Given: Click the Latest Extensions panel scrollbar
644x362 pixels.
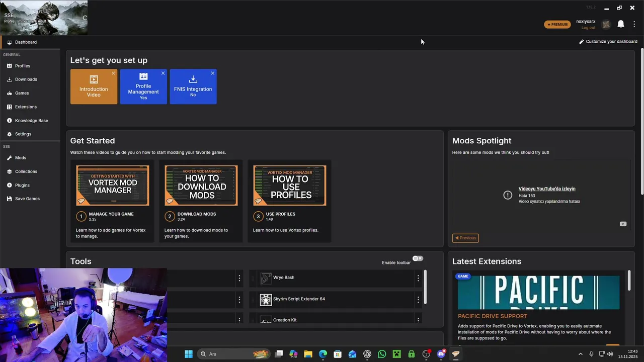Looking at the screenshot, I should (x=629, y=280).
